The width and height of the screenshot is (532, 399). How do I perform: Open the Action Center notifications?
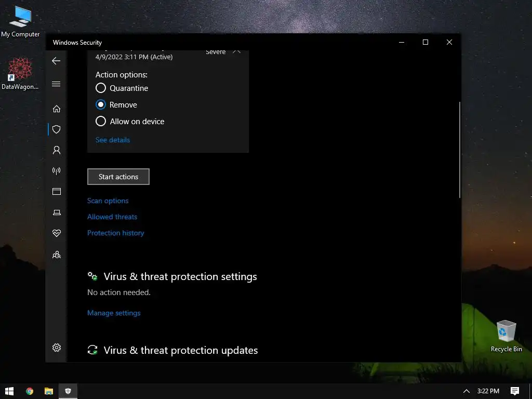coord(515,391)
